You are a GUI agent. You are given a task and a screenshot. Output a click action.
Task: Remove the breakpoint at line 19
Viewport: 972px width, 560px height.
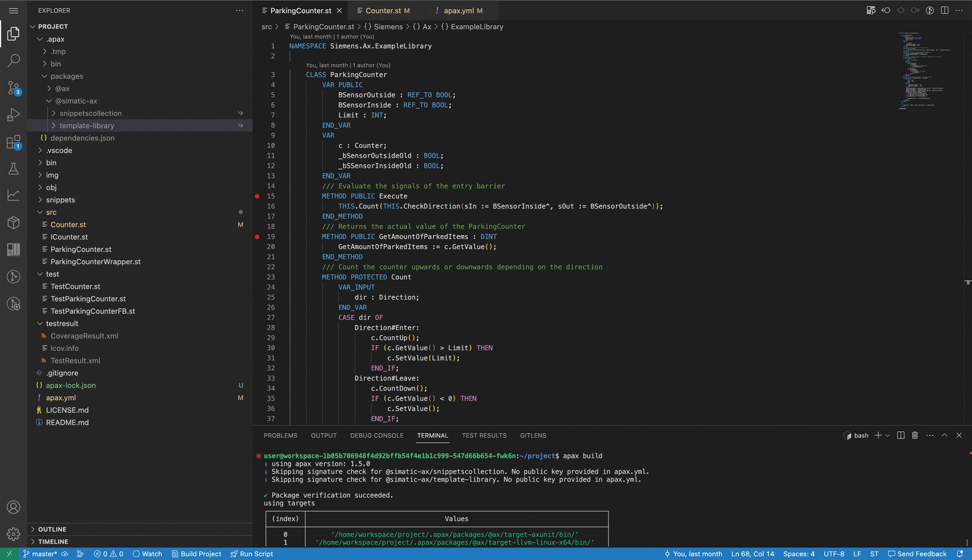pyautogui.click(x=257, y=237)
